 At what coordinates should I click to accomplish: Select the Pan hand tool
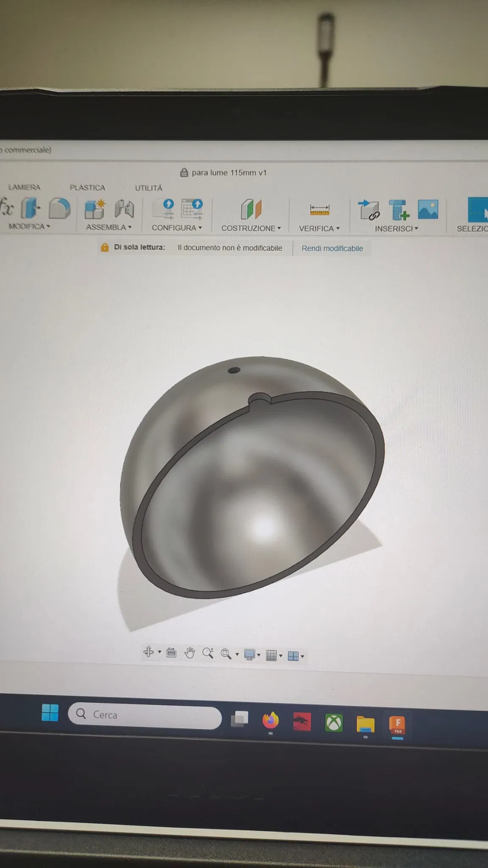click(x=190, y=653)
